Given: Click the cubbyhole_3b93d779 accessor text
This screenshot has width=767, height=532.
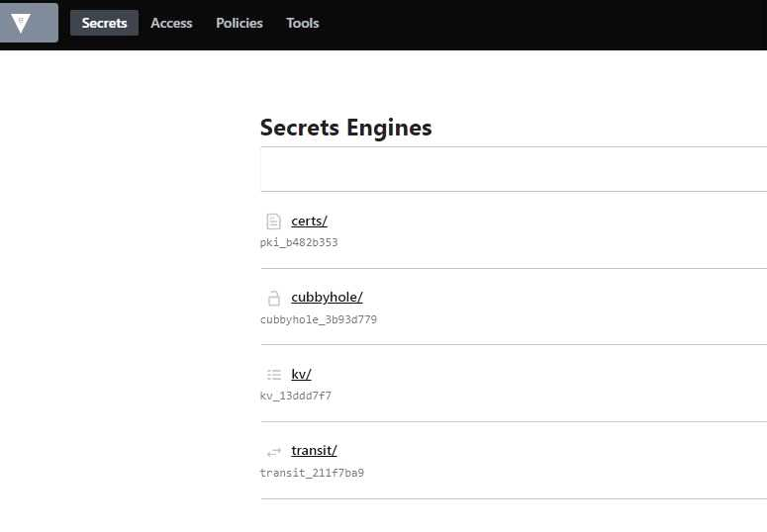Looking at the screenshot, I should tap(319, 319).
